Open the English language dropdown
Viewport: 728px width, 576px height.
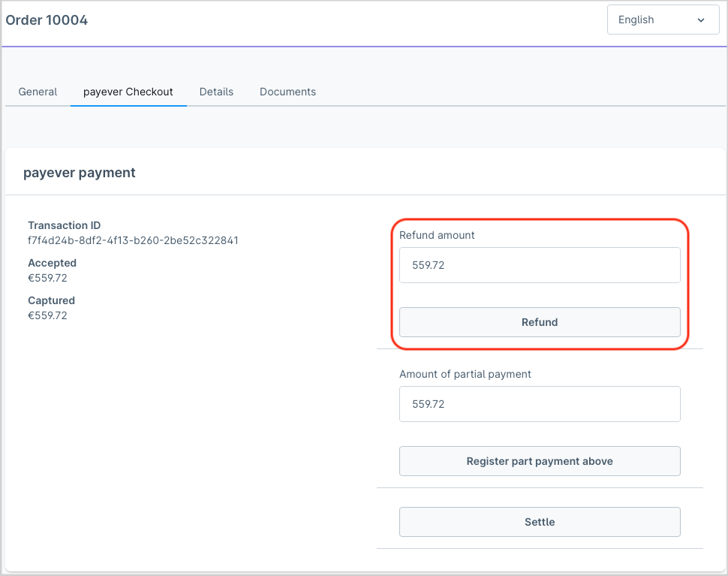coord(663,20)
